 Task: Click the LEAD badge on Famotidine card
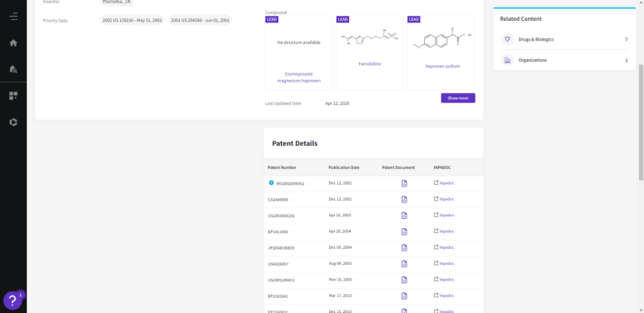(x=342, y=19)
